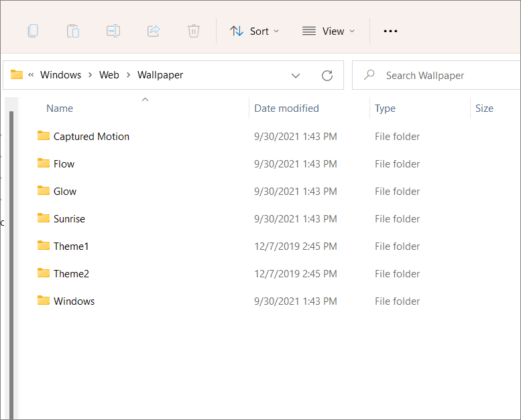The width and height of the screenshot is (521, 420).
Task: Select the Windows folder name in list
Action: tap(74, 301)
